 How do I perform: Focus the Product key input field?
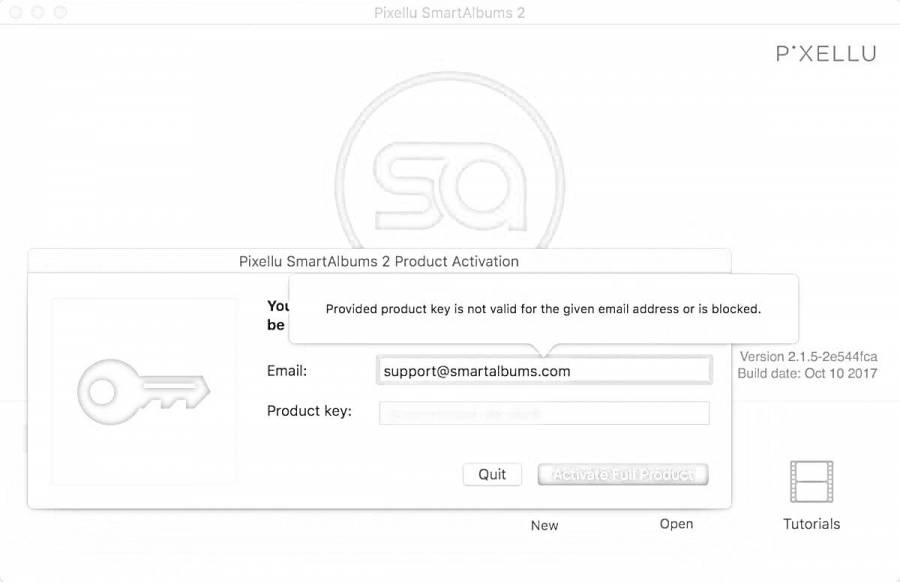[543, 412]
